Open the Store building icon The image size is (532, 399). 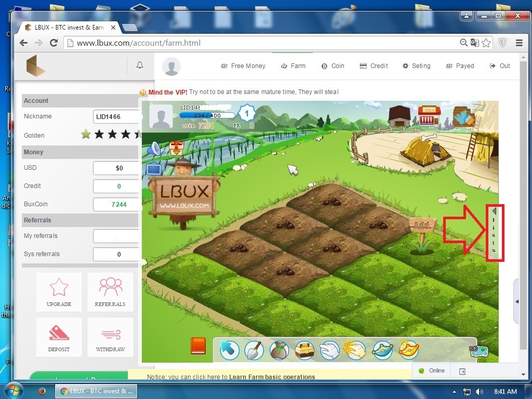coord(429,115)
